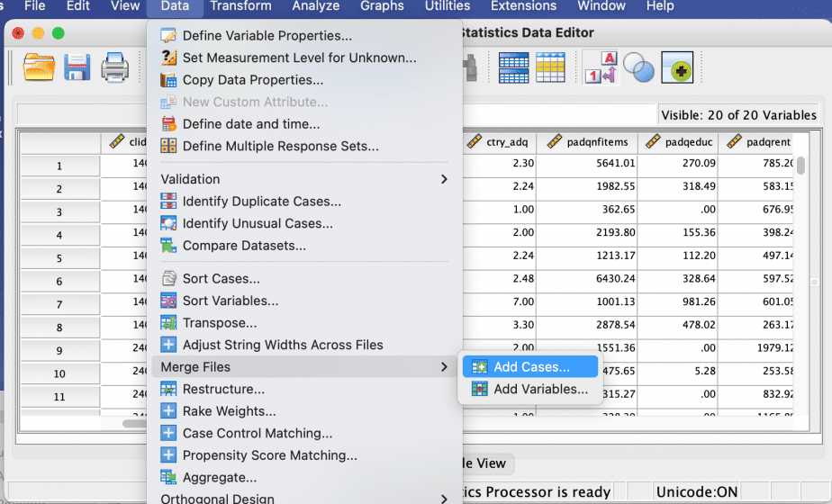Click the Transpose icon
This screenshot has width=832, height=504.
point(168,322)
